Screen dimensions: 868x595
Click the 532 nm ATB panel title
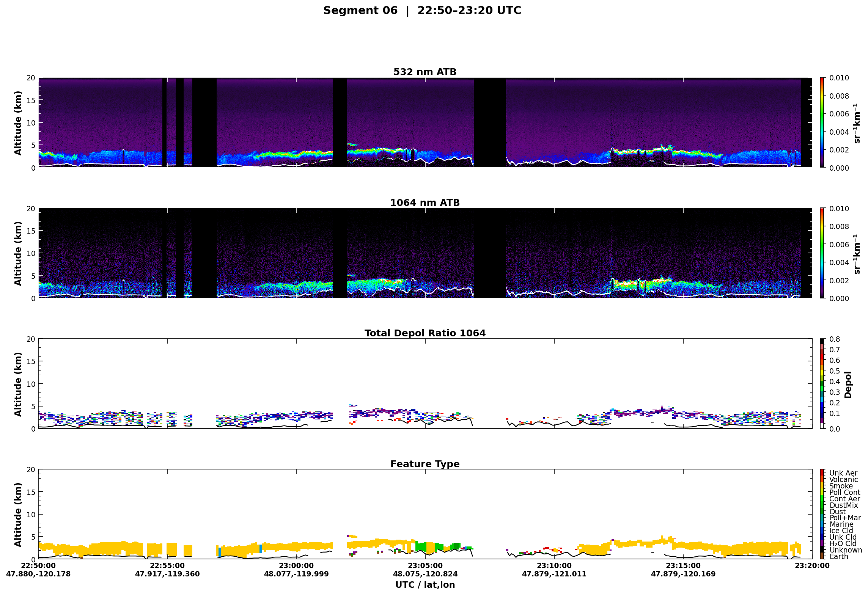[x=425, y=72]
